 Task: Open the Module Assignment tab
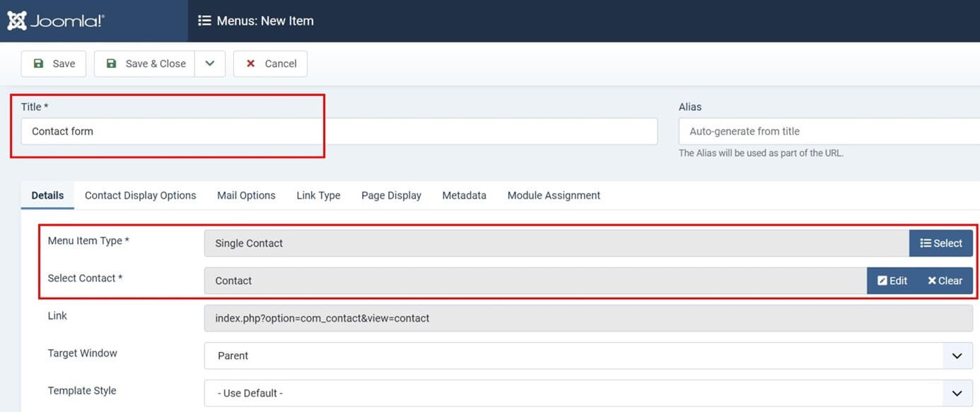pyautogui.click(x=554, y=195)
